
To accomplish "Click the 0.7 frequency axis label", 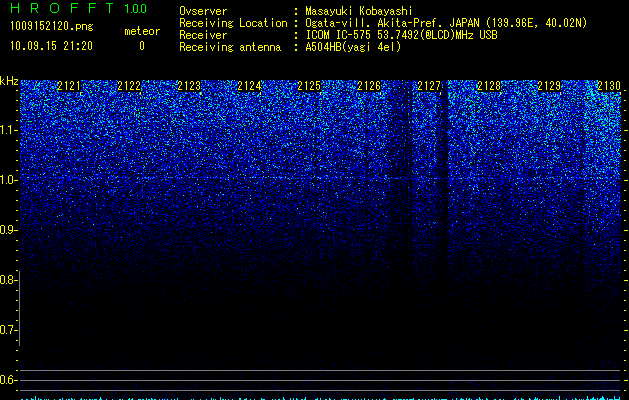I will pos(7,330).
